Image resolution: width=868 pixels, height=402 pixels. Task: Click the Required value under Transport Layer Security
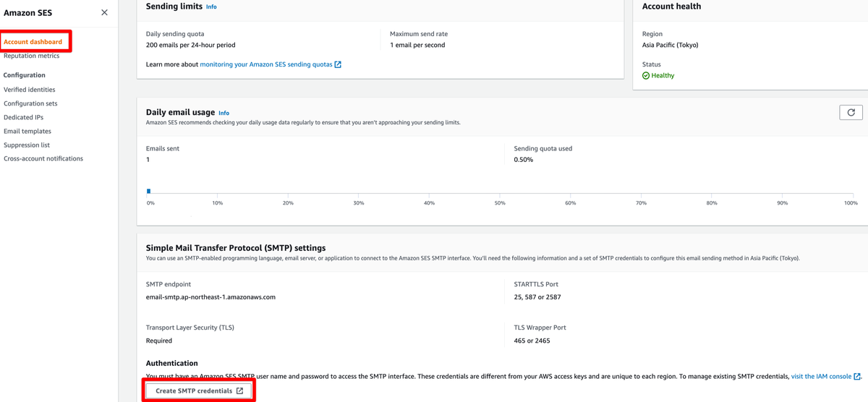pyautogui.click(x=159, y=341)
